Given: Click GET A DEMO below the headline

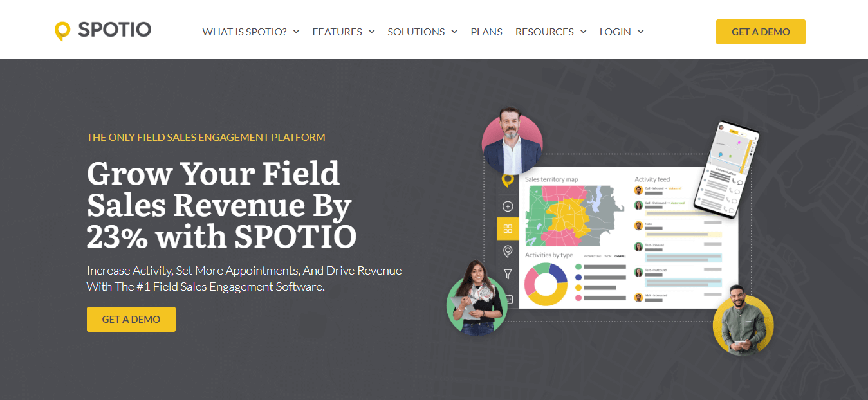Looking at the screenshot, I should tap(131, 319).
